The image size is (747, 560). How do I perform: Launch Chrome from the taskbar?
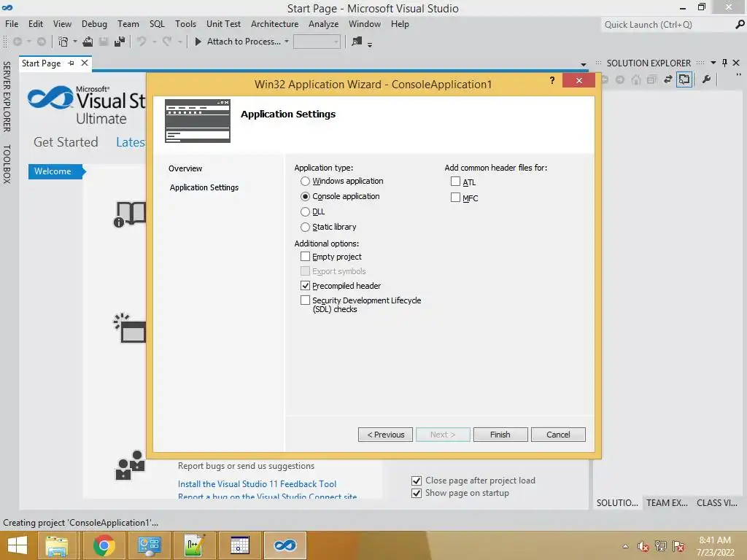pos(104,545)
